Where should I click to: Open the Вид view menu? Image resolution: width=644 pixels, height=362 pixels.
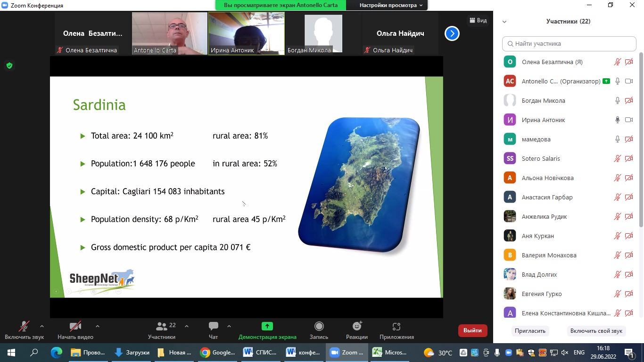[478, 20]
